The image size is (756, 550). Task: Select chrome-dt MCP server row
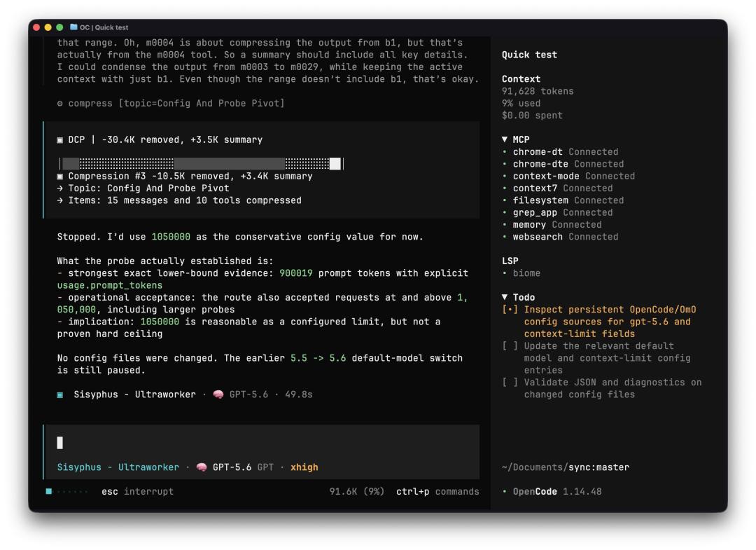[560, 151]
